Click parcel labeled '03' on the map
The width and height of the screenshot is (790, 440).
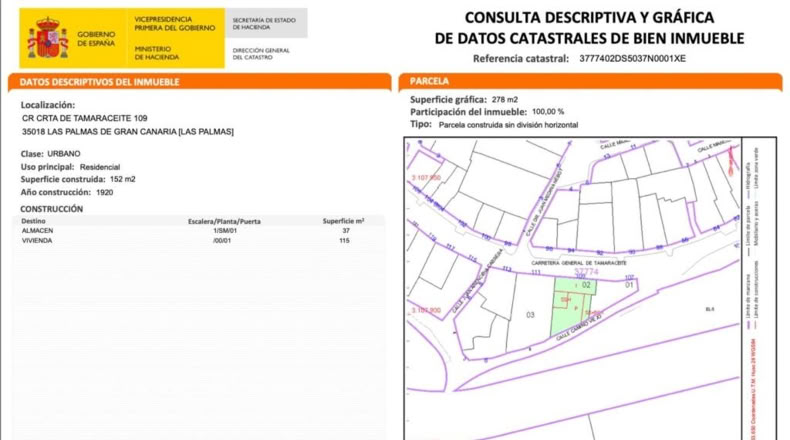530,315
